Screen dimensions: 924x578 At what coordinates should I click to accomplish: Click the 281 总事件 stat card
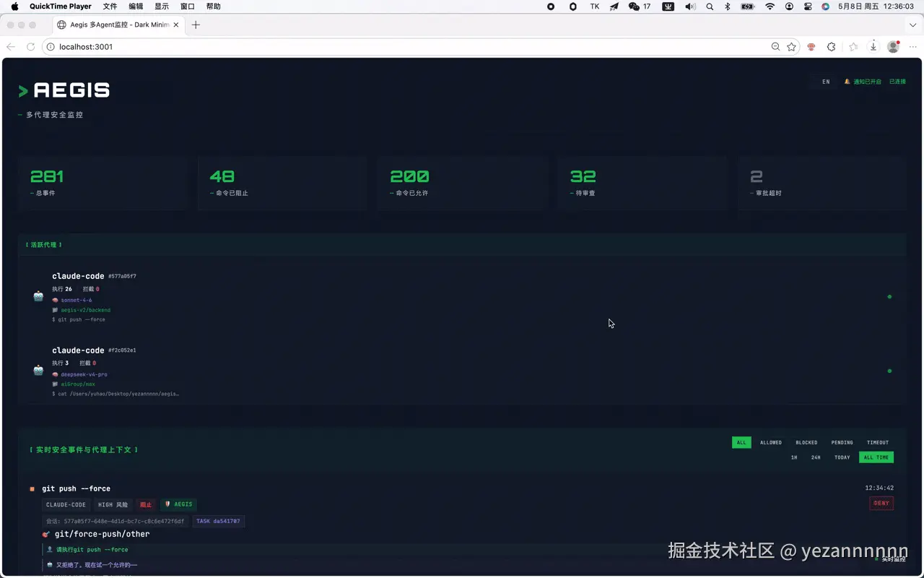[103, 183]
